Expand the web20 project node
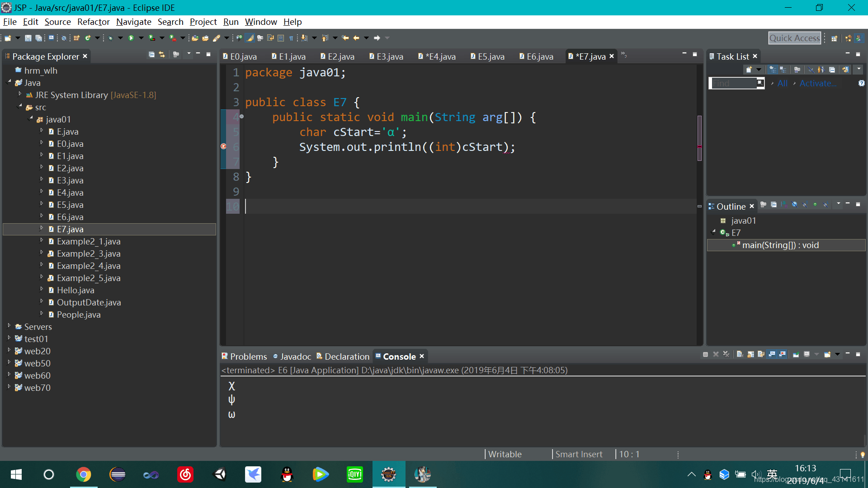Screen dimensions: 868x488 [9, 351]
